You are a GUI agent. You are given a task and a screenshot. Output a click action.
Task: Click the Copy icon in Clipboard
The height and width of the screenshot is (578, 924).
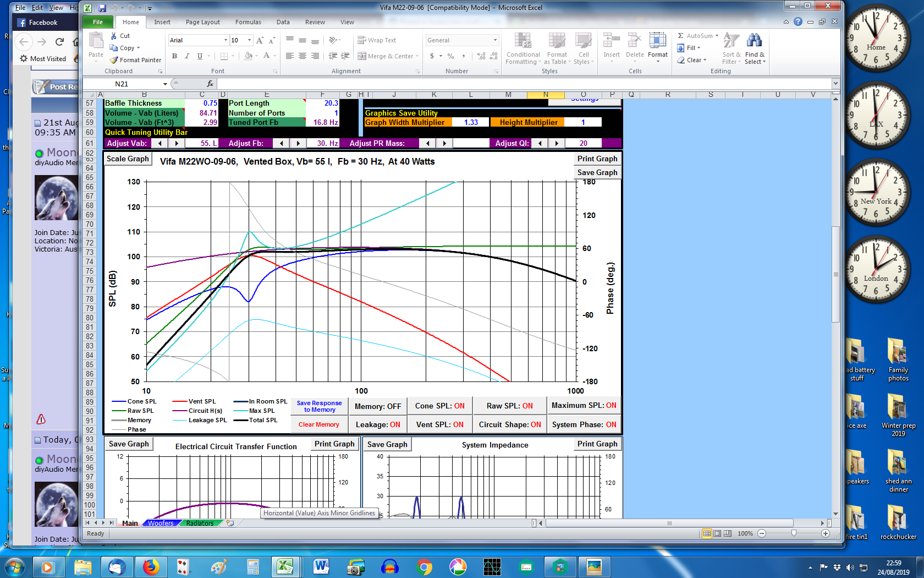(x=114, y=48)
